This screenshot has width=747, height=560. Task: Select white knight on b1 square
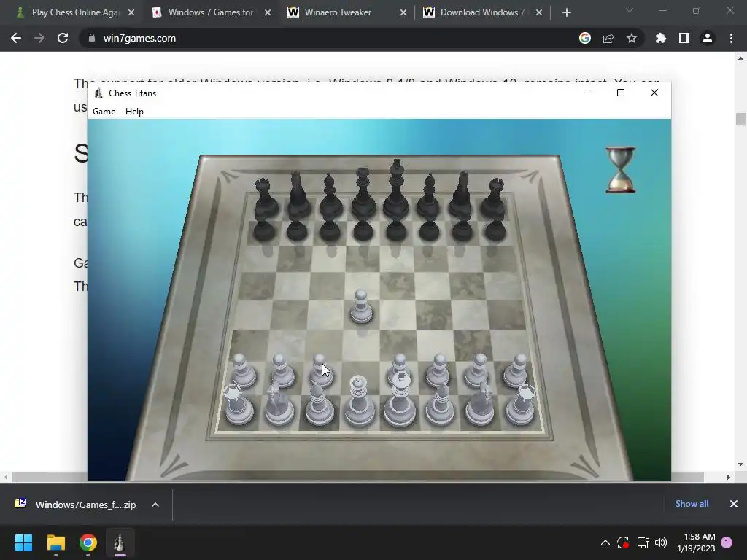[x=279, y=404]
